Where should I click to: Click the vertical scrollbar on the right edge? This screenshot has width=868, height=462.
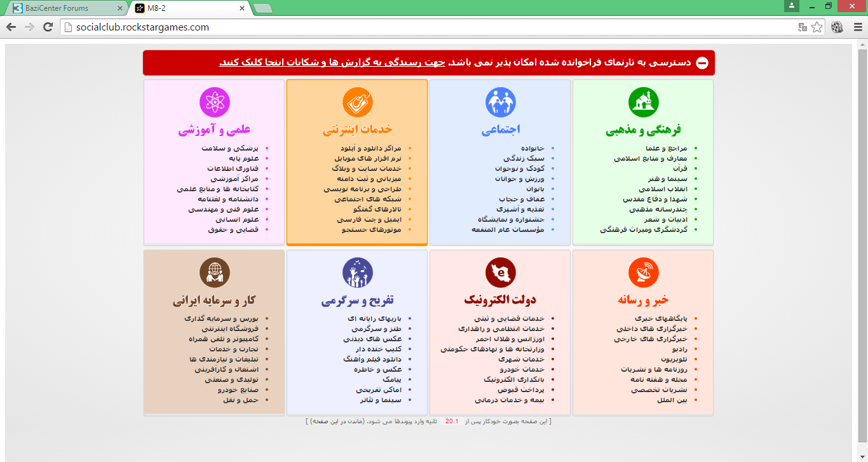(862, 241)
